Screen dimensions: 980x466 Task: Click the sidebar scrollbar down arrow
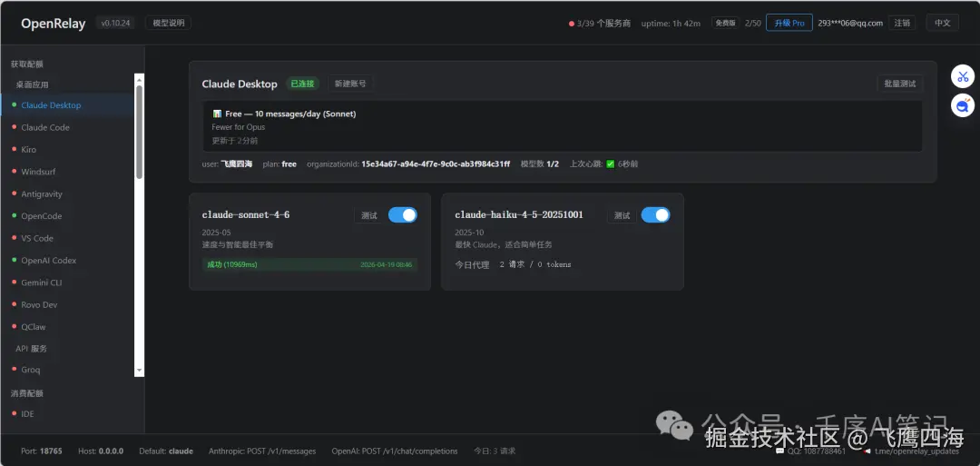[140, 371]
